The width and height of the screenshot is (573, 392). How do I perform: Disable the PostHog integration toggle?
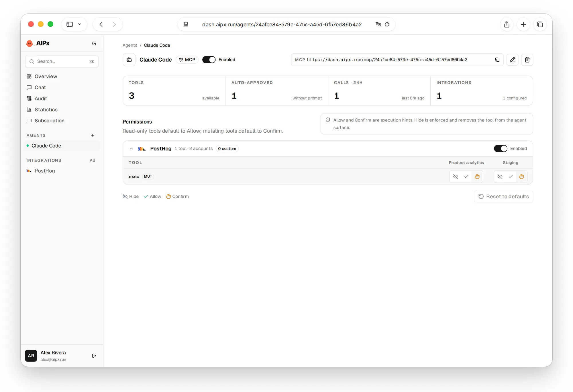(x=501, y=148)
